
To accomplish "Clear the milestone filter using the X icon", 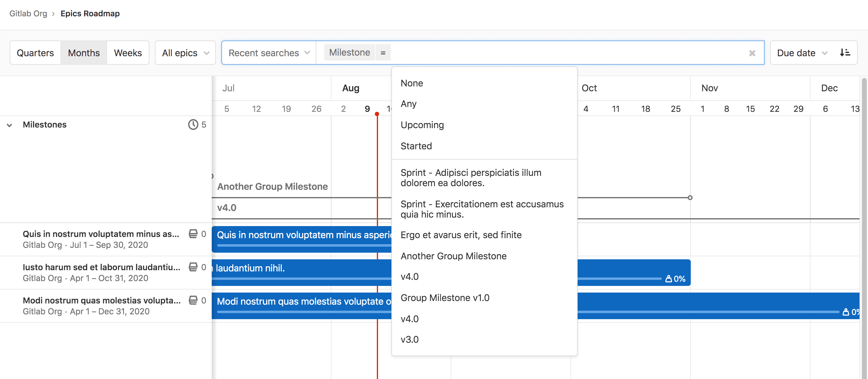I will tap(752, 53).
